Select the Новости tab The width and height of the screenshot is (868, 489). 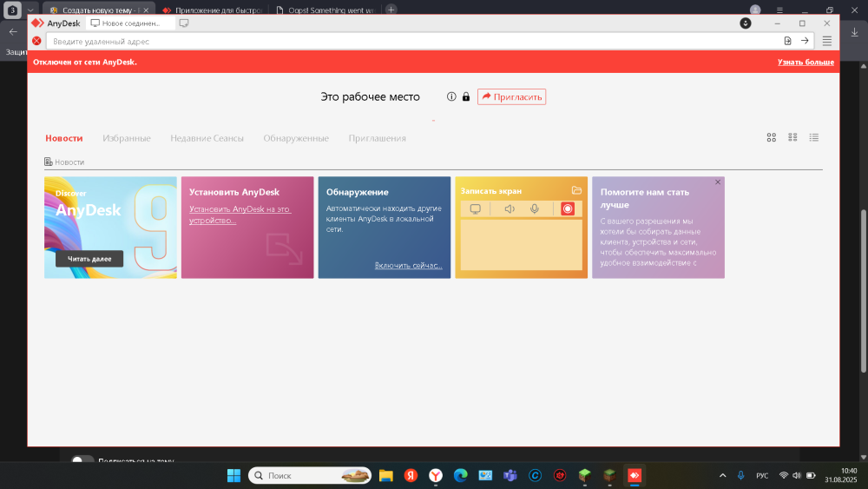coord(64,138)
